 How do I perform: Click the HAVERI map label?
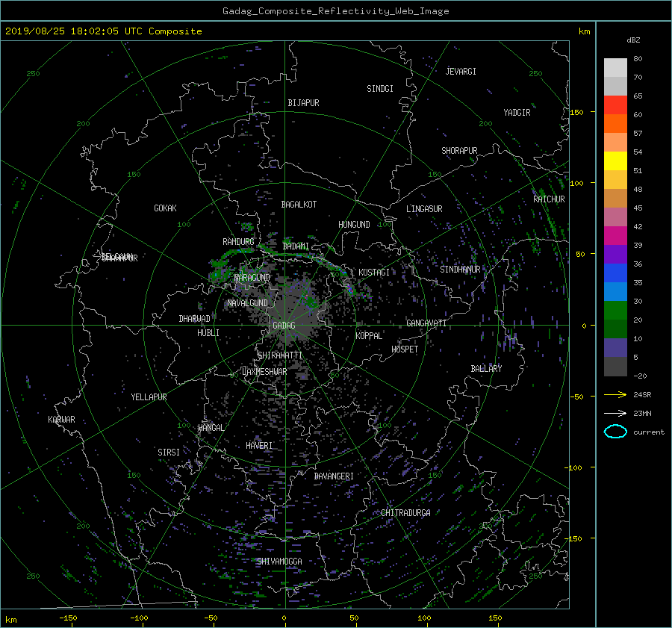(x=259, y=446)
